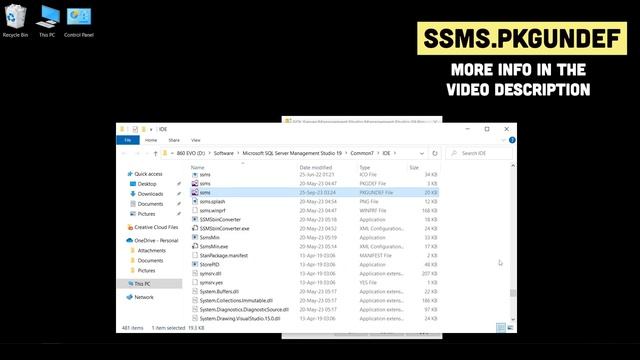Click the scrollbar up arrow

tap(513, 166)
